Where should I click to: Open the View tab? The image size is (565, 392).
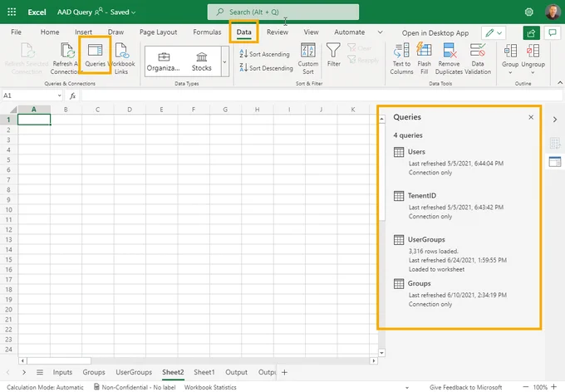311,32
